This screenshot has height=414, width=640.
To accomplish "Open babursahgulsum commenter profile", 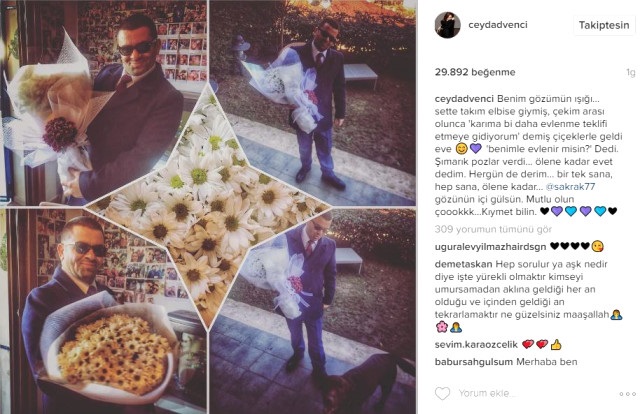I will coord(473,362).
